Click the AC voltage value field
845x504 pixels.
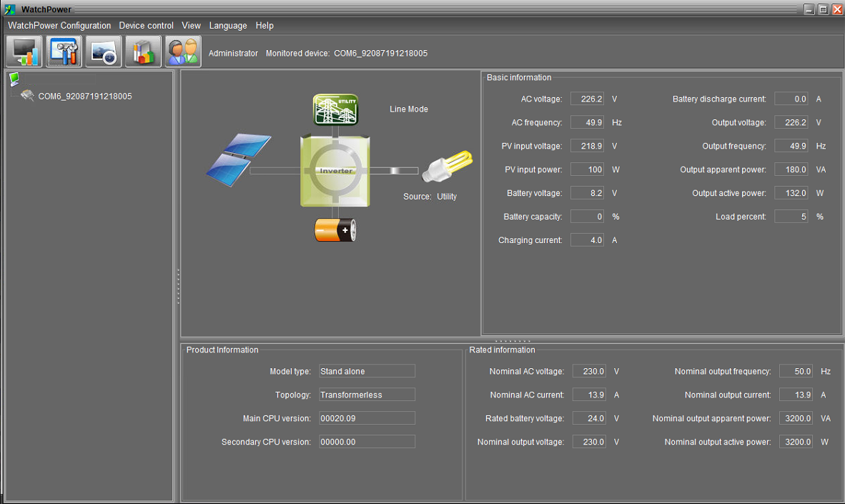587,99
